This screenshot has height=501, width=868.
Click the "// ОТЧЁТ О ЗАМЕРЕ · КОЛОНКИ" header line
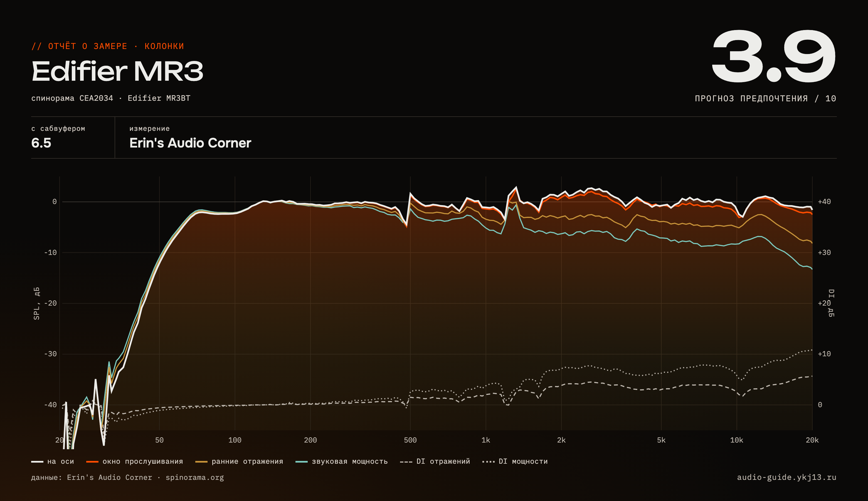(x=108, y=46)
